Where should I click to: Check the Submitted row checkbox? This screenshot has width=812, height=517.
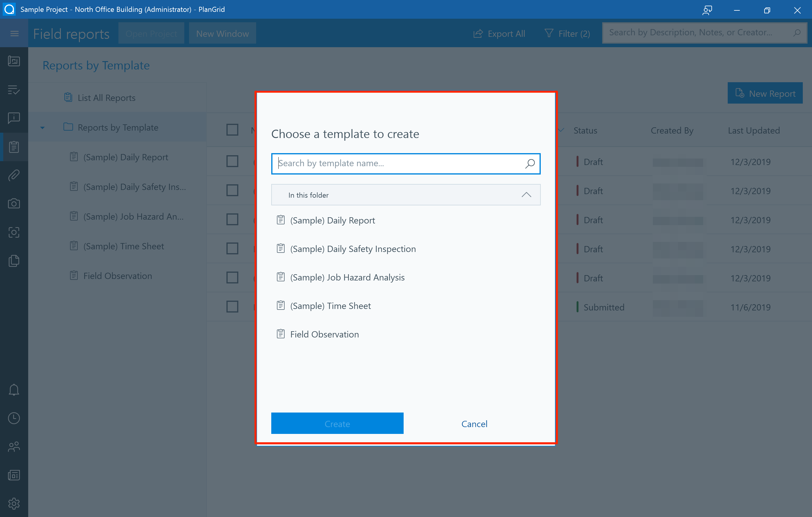pos(232,307)
